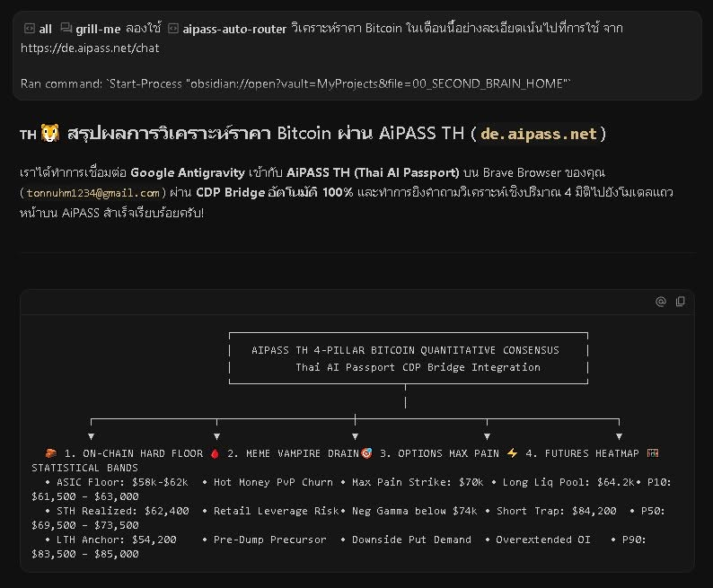Click 'Thai AI Passport CDP Bridge Integration' line

pos(418,367)
